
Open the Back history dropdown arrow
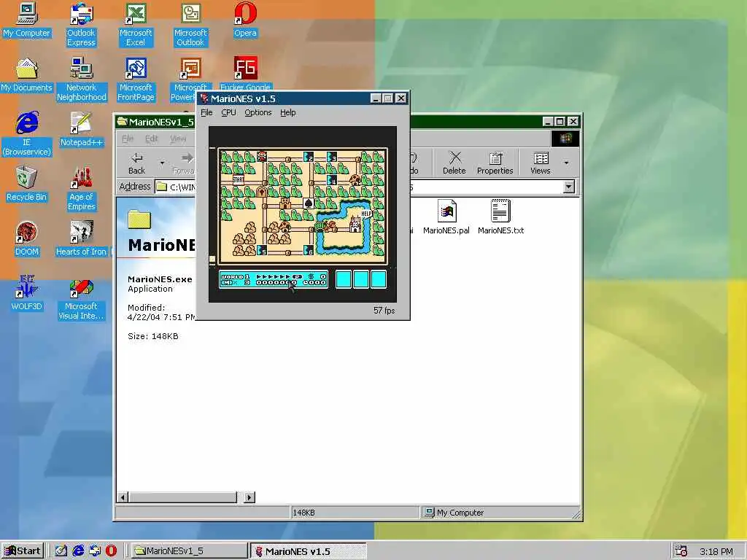pyautogui.click(x=162, y=163)
